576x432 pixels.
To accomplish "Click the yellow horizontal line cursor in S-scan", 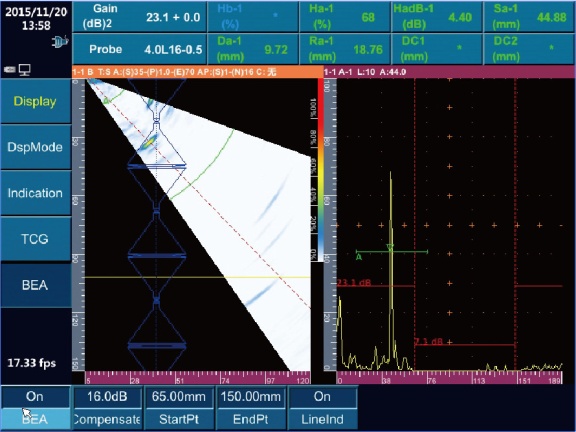I will (x=198, y=277).
